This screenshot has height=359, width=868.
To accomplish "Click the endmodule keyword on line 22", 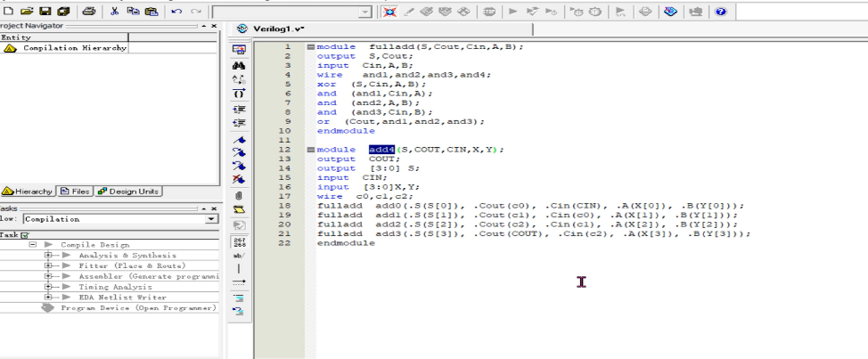I will (346, 243).
